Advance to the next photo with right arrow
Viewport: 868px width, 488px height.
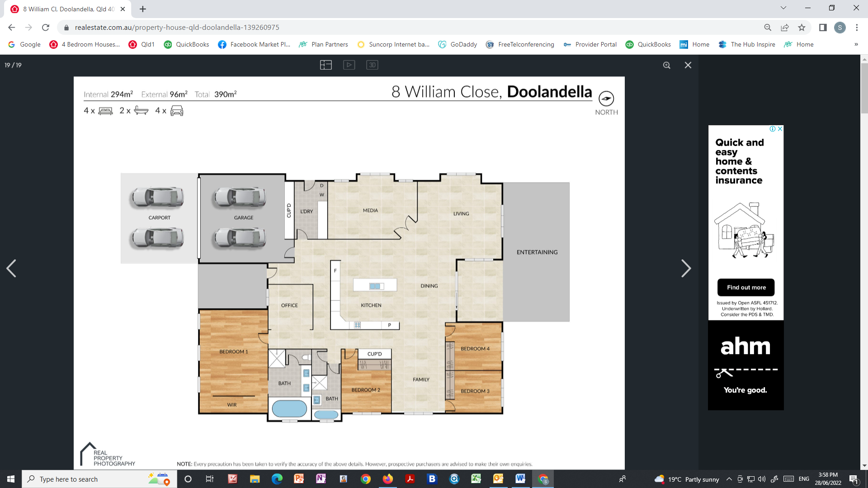point(686,268)
